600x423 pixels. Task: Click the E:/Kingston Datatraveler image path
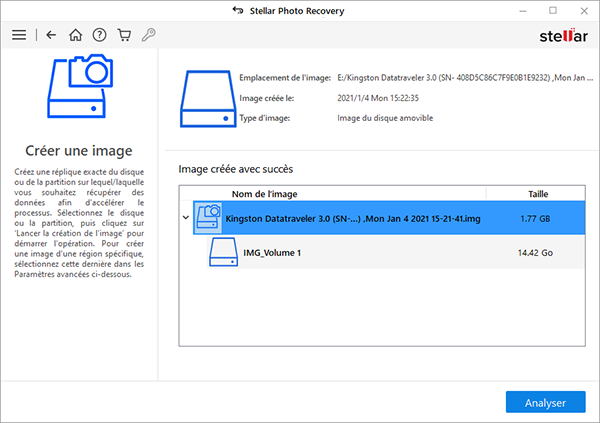[x=465, y=78]
